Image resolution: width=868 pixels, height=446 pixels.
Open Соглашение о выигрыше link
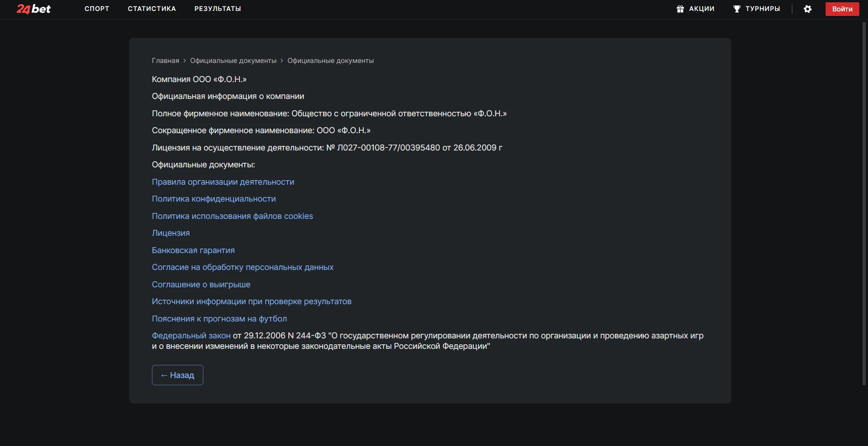201,285
